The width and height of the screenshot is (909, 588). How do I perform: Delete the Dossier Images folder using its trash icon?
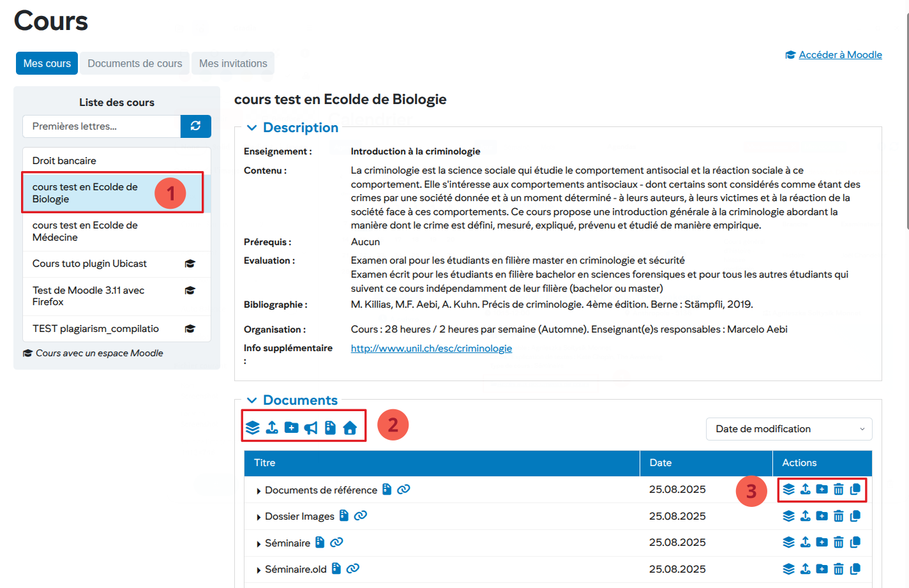[x=838, y=516]
